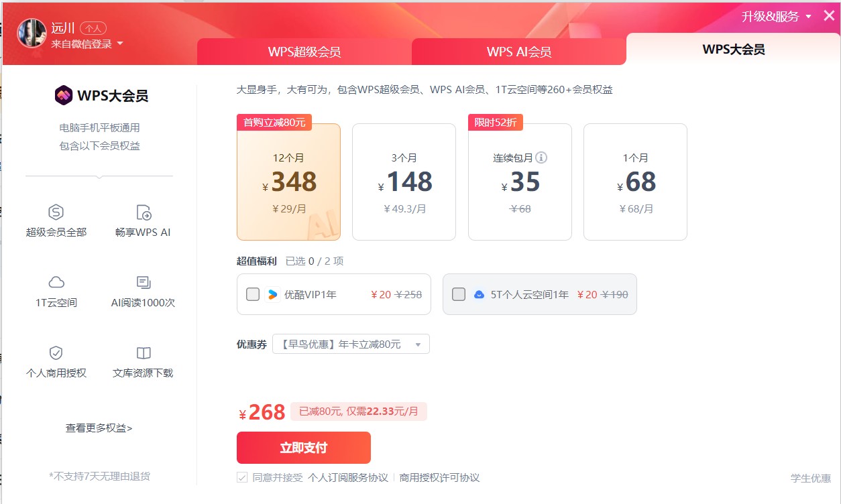Choose the 12个月 ¥348 plan

tap(288, 182)
